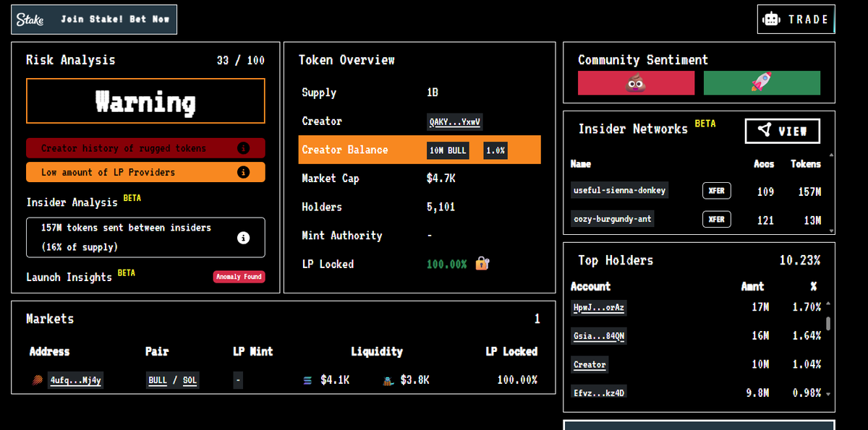Click the Anomaly Found badge
This screenshot has height=430, width=868.
[x=239, y=277]
